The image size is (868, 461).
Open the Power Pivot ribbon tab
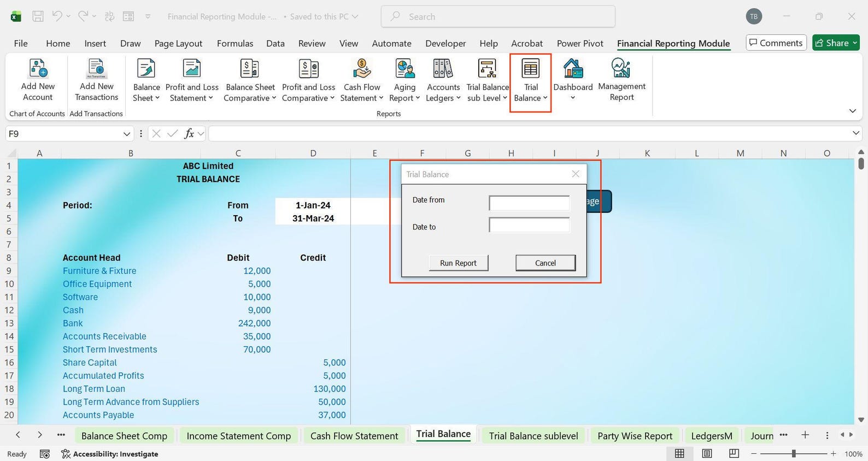pos(580,43)
